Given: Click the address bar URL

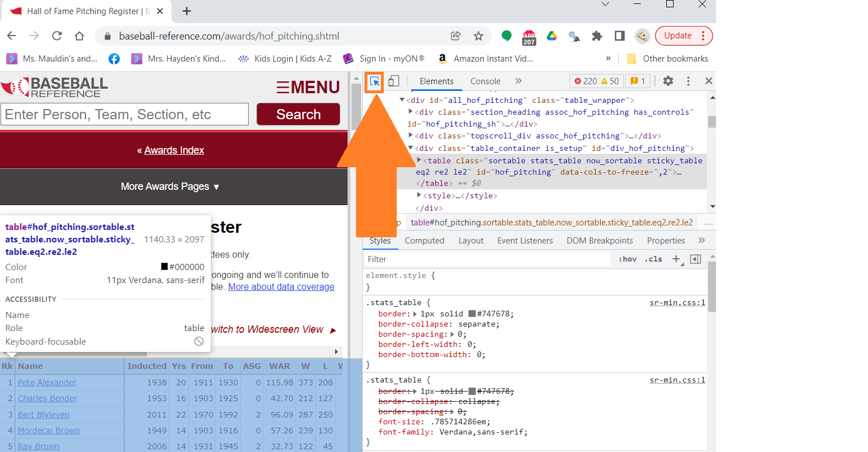Looking at the screenshot, I should click(229, 36).
